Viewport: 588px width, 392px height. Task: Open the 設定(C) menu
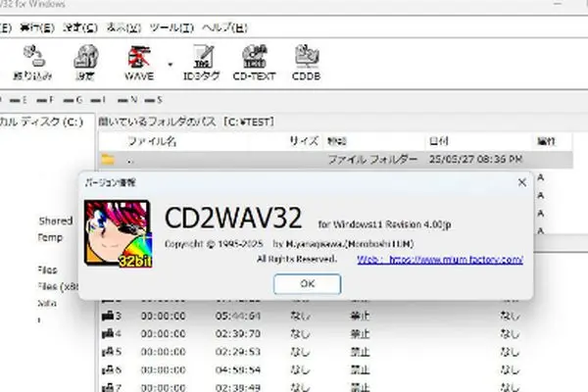tap(80, 27)
